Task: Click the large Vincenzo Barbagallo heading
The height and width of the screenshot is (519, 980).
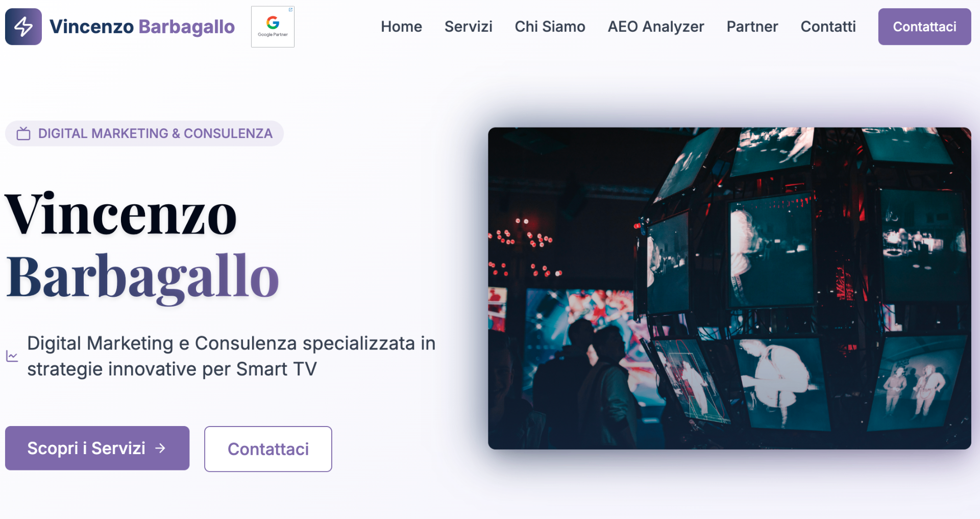Action: coord(142,246)
